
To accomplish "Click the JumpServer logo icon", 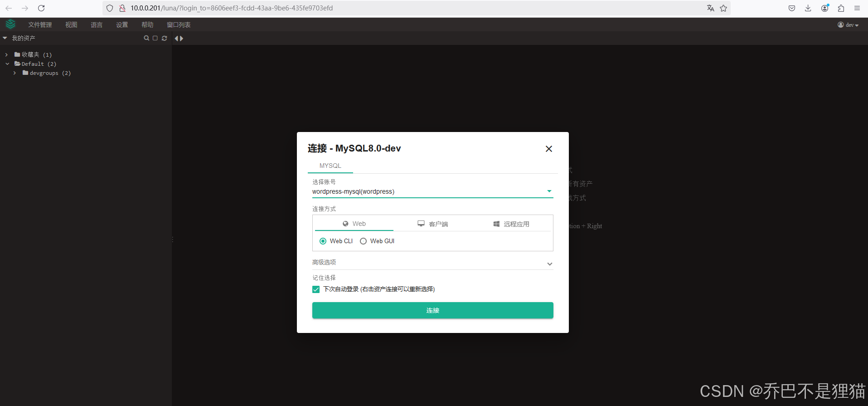I will click(x=10, y=24).
